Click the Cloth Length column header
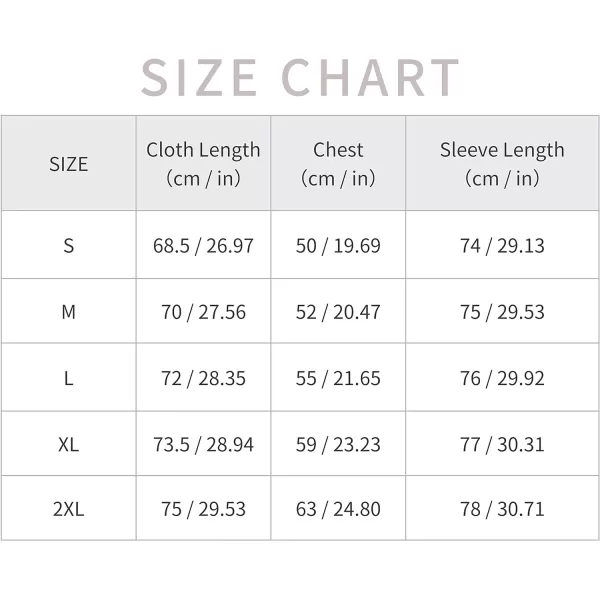 [x=203, y=164]
